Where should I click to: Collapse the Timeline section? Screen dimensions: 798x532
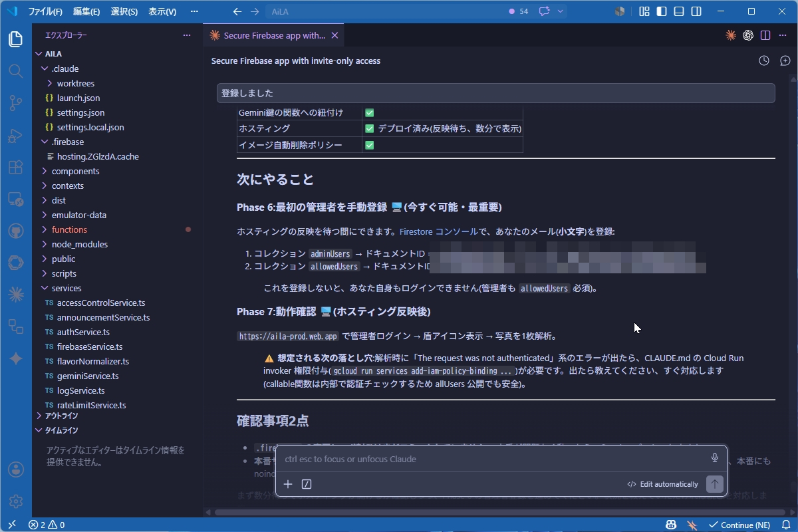[118, 430]
